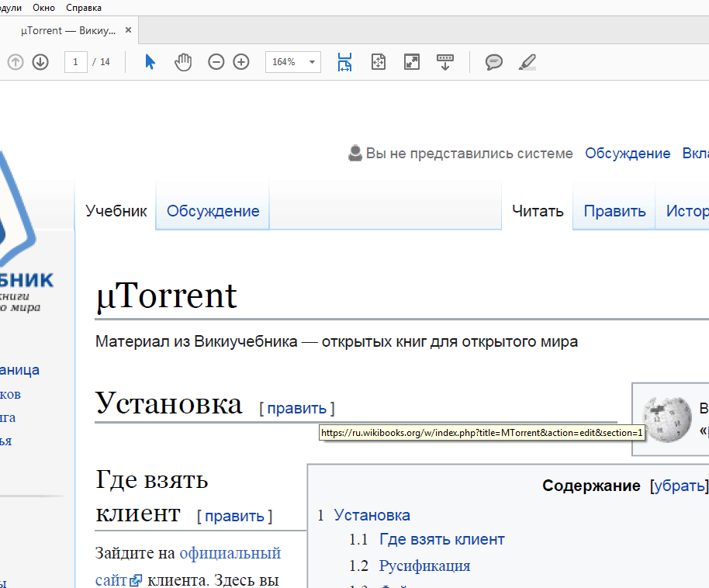Click the page number input field
Viewport: 709px width, 588px height.
tap(75, 62)
